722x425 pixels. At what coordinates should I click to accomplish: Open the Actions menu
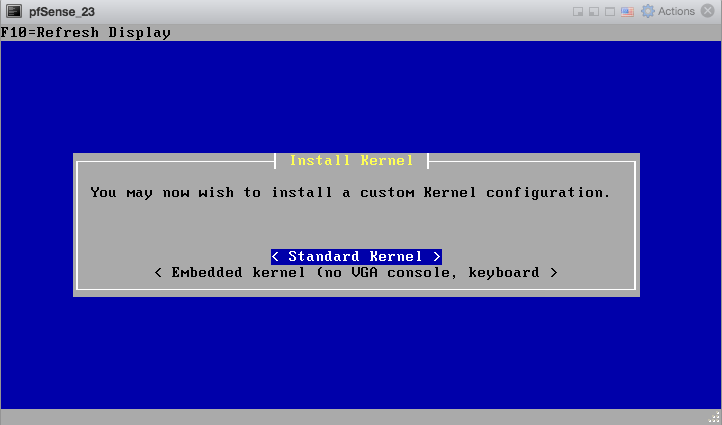pos(676,11)
